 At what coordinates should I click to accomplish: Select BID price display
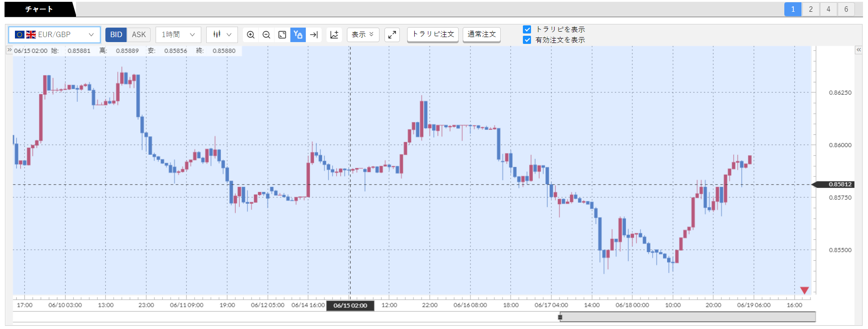click(116, 34)
